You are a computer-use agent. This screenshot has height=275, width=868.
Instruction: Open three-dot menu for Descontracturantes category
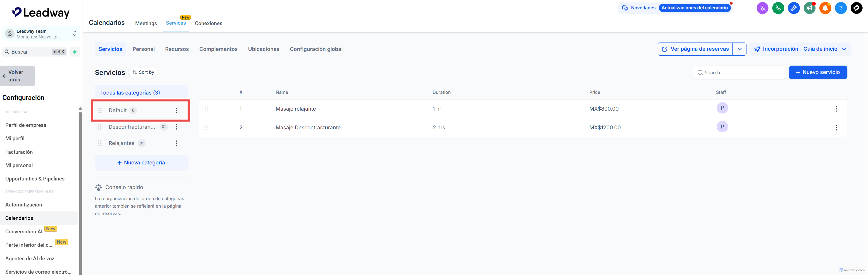[176, 127]
